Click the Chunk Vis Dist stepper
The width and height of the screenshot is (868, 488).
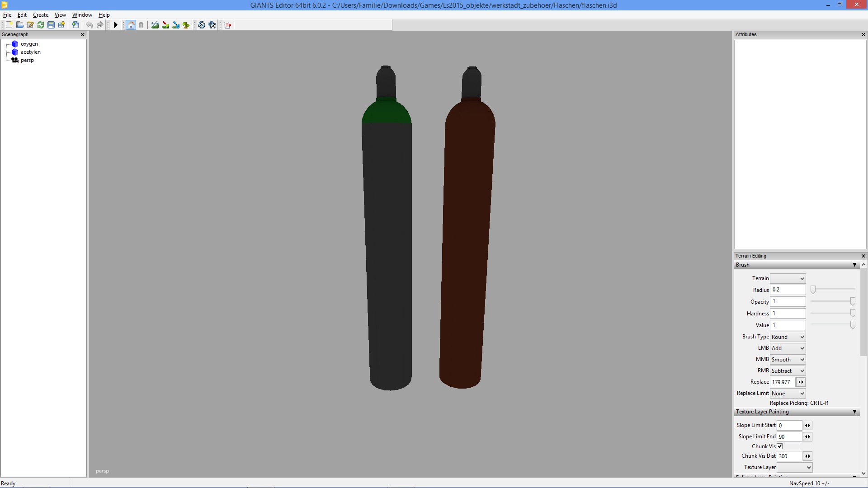(x=807, y=456)
